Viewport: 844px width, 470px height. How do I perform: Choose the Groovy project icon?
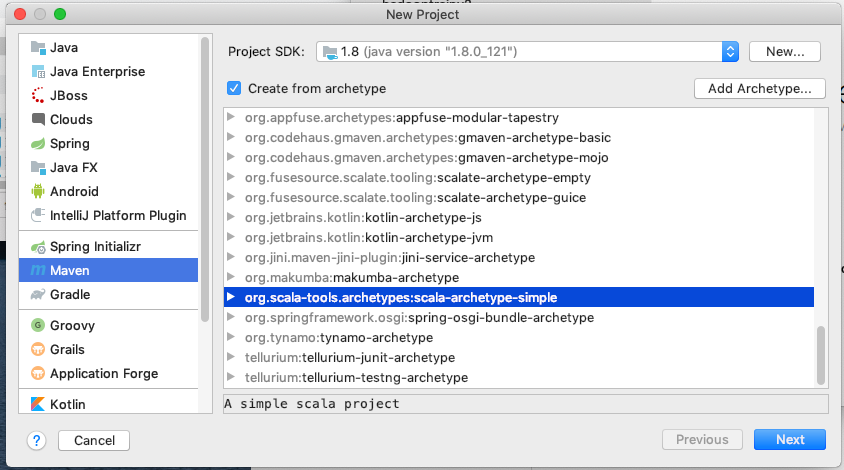tap(38, 325)
